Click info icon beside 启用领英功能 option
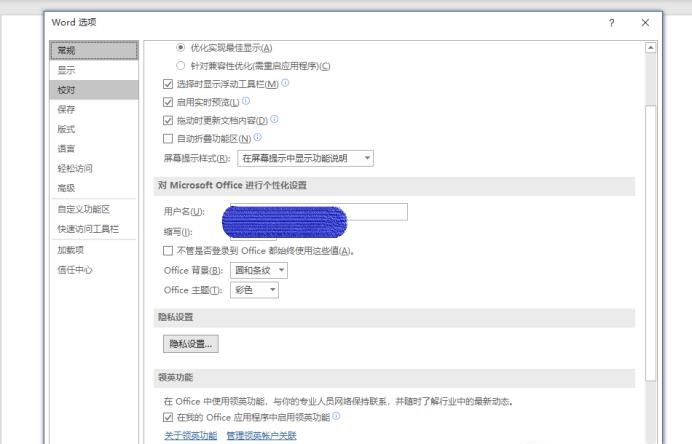The height and width of the screenshot is (444, 692). point(336,416)
